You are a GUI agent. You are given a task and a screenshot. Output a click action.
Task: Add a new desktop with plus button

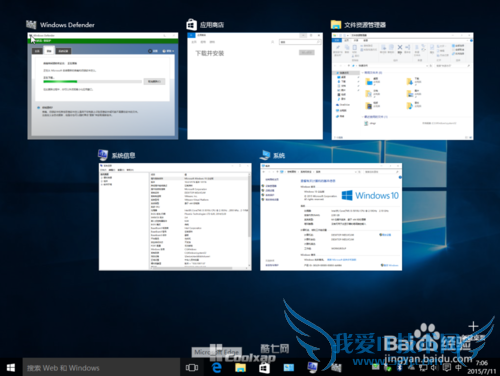pos(473,326)
